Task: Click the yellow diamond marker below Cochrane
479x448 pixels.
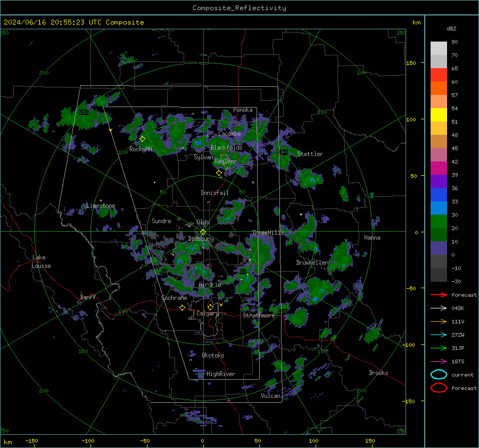Action: point(183,307)
